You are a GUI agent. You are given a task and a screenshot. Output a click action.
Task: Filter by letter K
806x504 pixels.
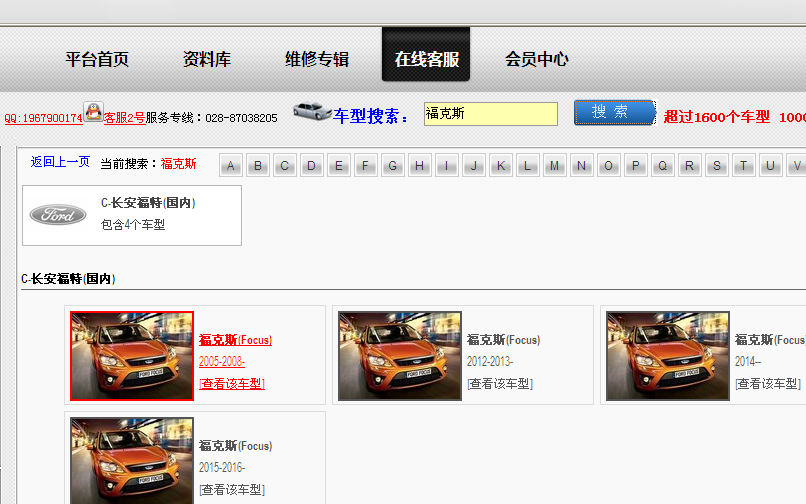point(501,166)
